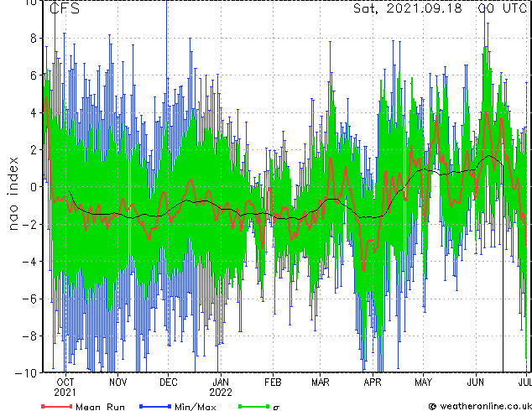Click the APR axis label
The image size is (532, 411).
373,382
